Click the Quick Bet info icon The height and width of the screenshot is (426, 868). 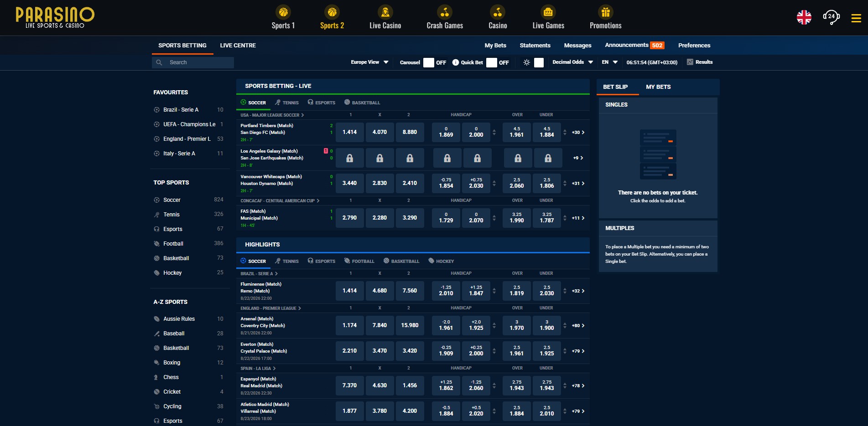click(x=455, y=62)
